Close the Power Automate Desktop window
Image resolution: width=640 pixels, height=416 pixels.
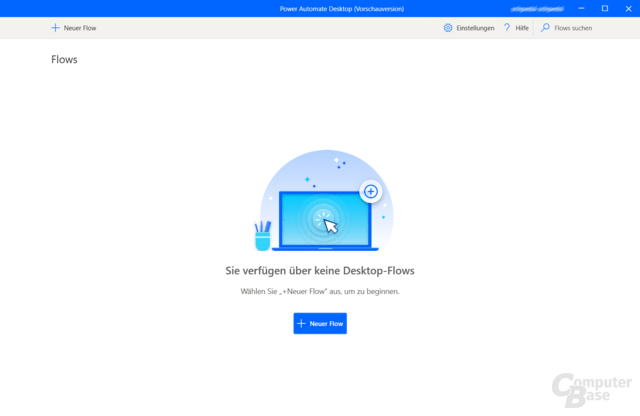629,9
